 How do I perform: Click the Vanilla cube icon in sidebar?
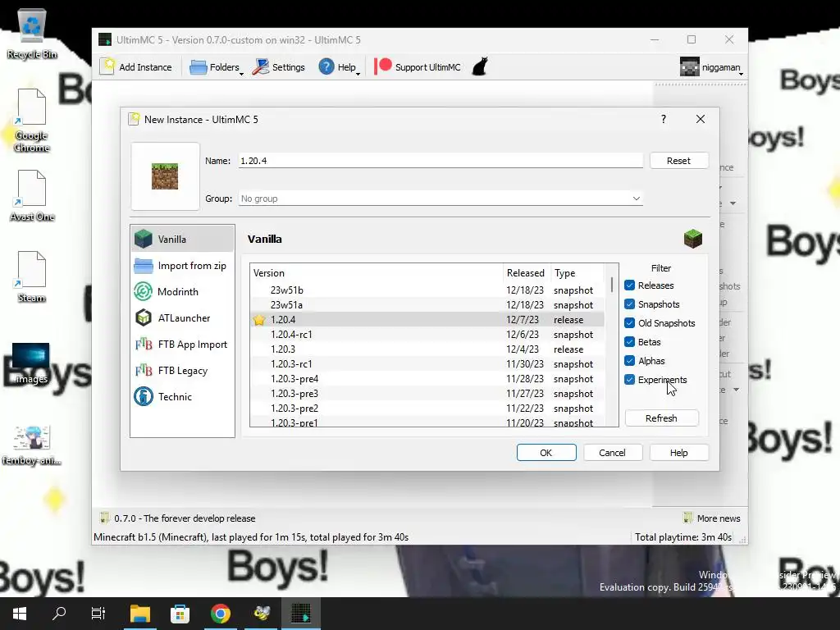click(144, 239)
